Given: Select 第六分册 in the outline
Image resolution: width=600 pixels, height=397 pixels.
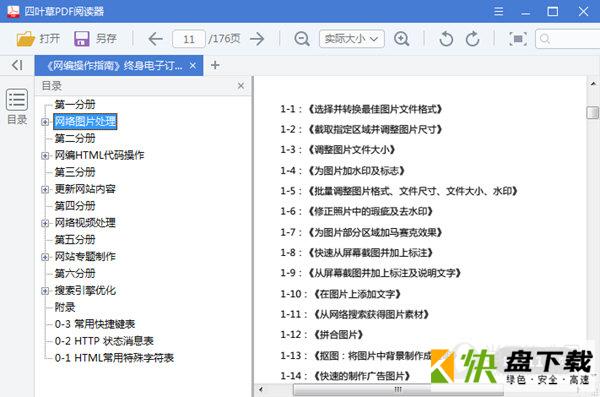Looking at the screenshot, I should [75, 273].
